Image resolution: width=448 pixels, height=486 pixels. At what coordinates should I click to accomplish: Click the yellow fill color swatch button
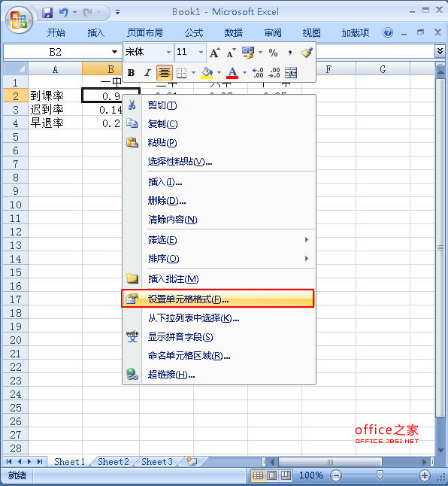click(x=207, y=73)
